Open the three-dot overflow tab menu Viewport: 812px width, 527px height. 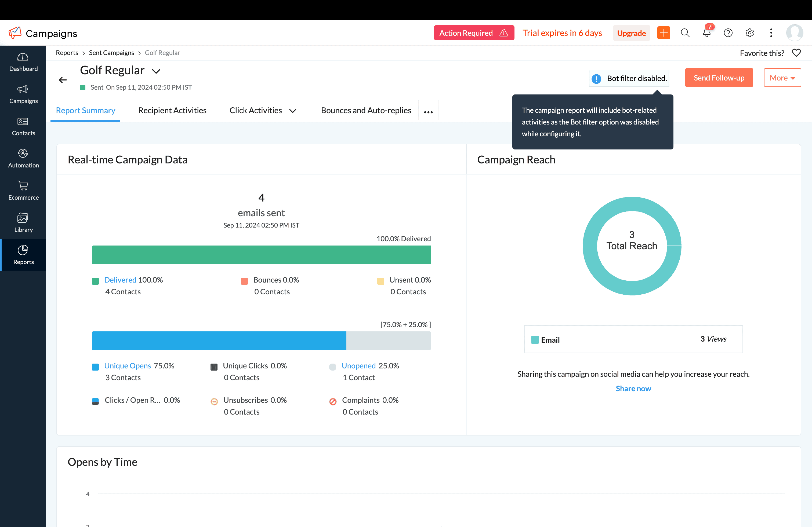[428, 111]
